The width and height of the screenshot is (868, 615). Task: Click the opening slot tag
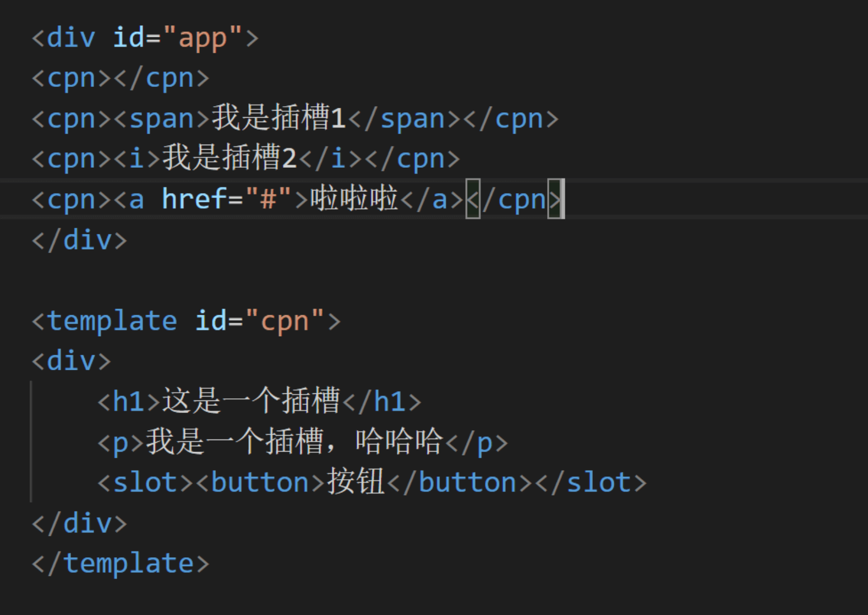coord(145,482)
